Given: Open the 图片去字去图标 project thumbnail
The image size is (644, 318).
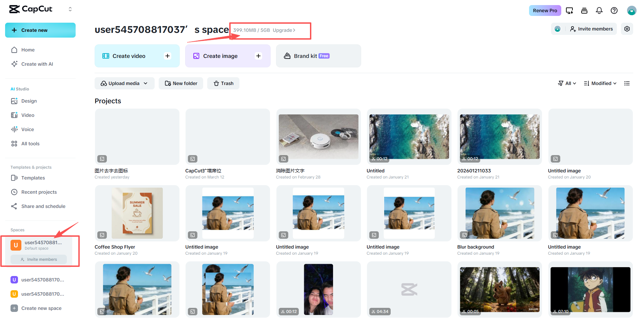Looking at the screenshot, I should [x=137, y=137].
